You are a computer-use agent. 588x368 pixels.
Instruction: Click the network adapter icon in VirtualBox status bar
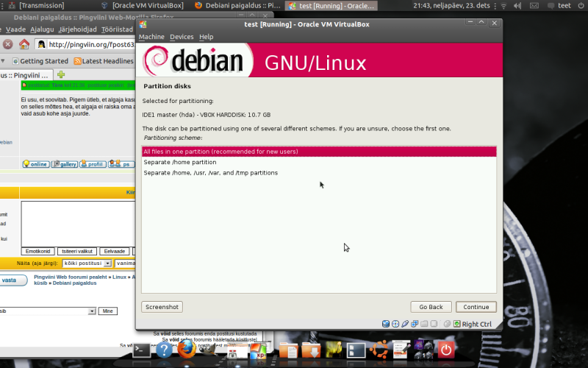tap(415, 324)
